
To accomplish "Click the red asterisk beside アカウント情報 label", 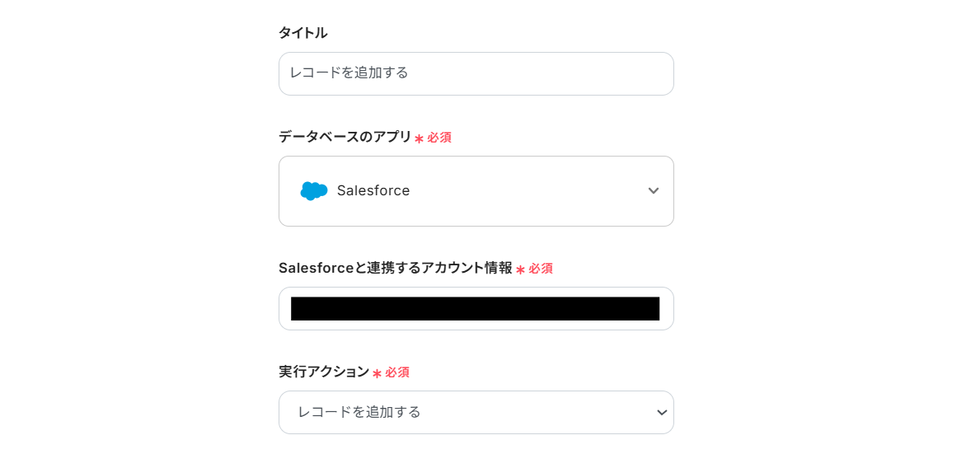I will (x=520, y=269).
